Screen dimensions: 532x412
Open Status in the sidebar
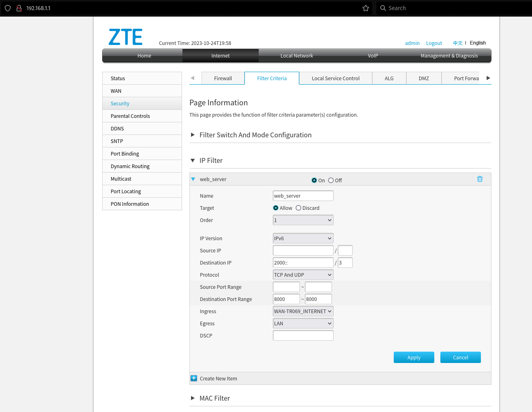142,78
